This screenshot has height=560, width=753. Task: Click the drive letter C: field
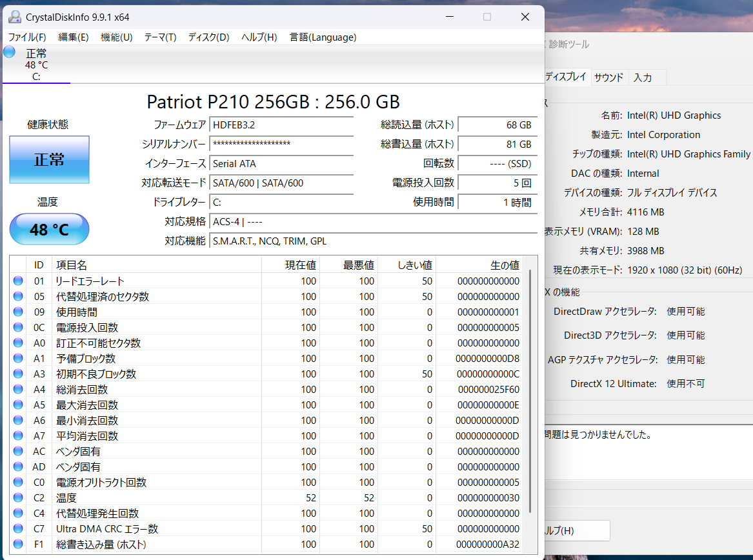[x=281, y=202]
